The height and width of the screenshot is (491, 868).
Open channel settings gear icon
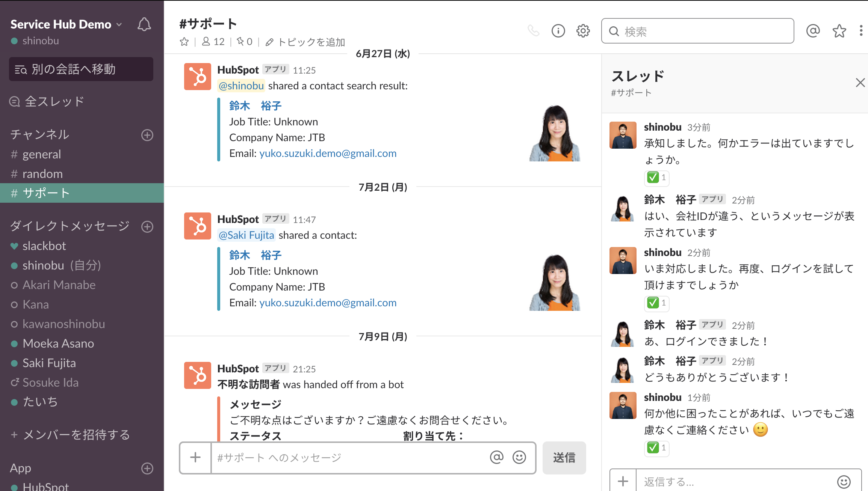pyautogui.click(x=583, y=31)
